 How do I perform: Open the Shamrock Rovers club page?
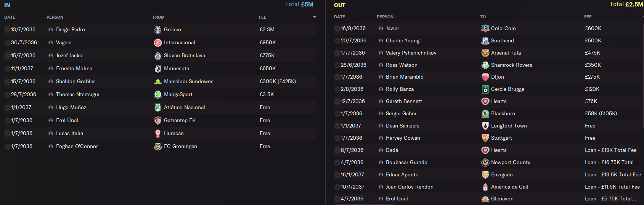[511, 65]
